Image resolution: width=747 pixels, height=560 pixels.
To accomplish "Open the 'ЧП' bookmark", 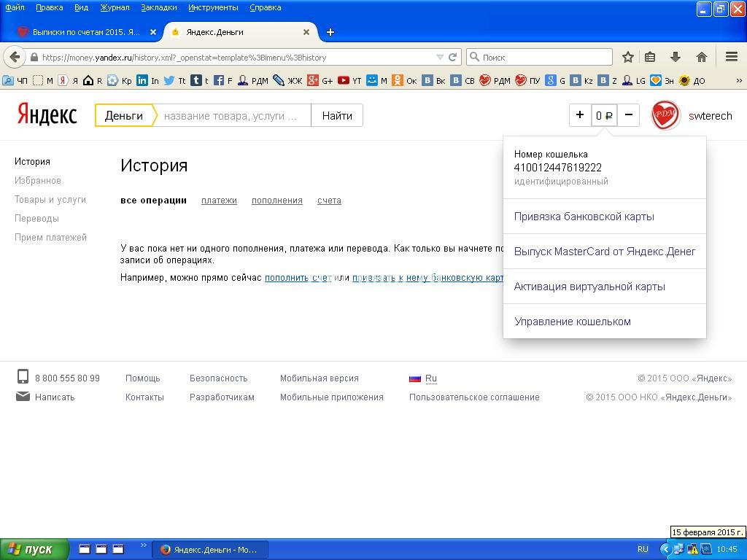I will pyautogui.click(x=15, y=80).
